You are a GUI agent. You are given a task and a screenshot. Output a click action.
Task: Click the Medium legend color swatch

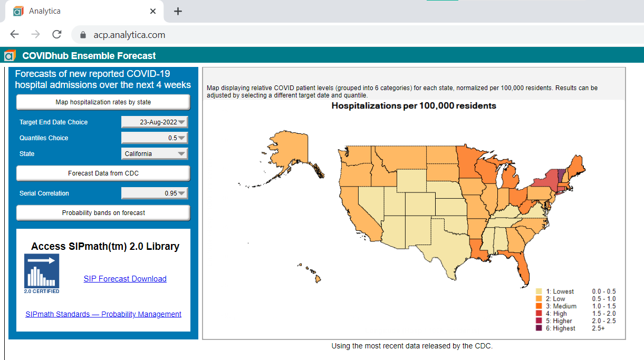[x=539, y=306]
